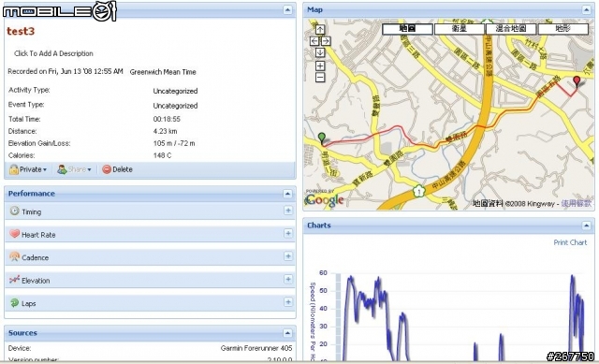The width and height of the screenshot is (599, 364).
Task: Click the Garmin Forerunner 405 device text
Action: 256,348
